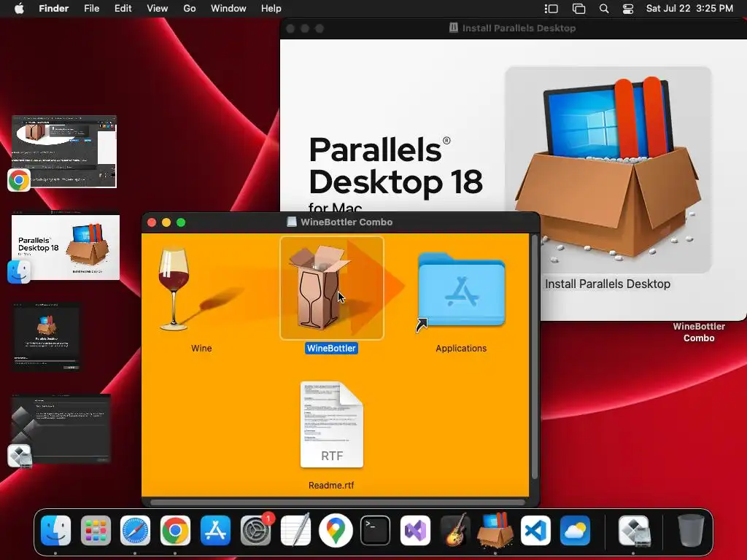The height and width of the screenshot is (560, 747).
Task: Open Visual Studio Code in the Dock
Action: tap(535, 530)
